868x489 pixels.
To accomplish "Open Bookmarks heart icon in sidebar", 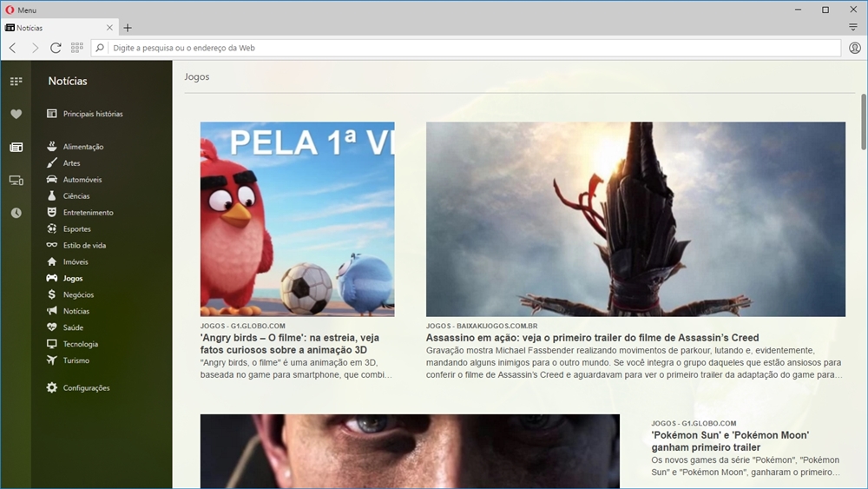I will click(x=16, y=114).
